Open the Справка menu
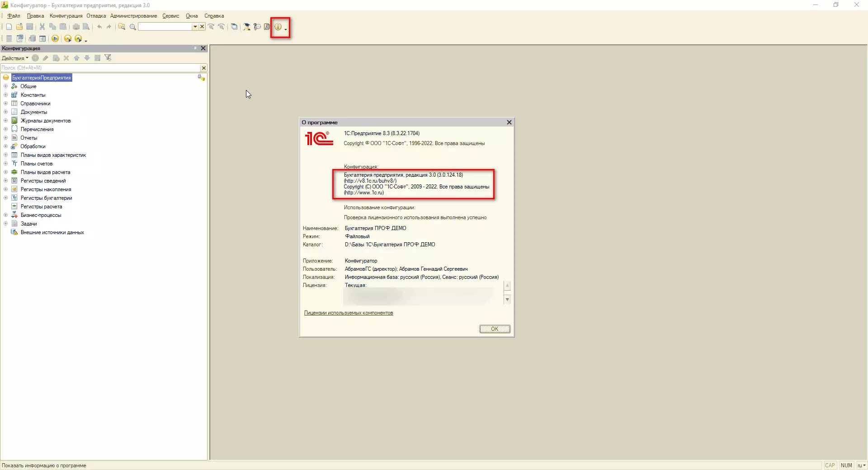 pos(214,16)
